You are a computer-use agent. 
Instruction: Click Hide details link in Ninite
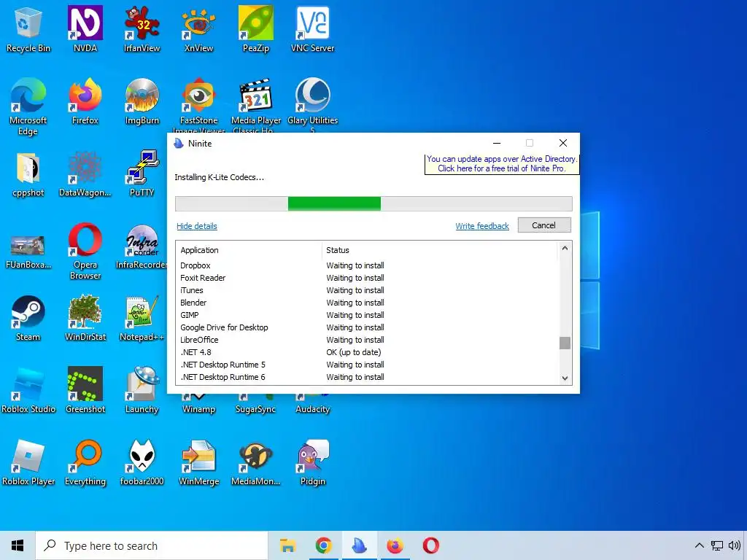[197, 226]
